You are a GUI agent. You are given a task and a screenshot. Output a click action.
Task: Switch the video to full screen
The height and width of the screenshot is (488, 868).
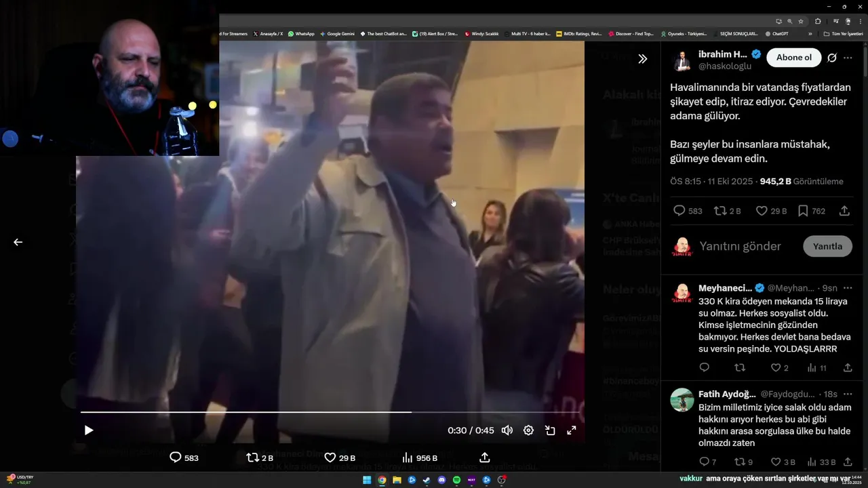572,430
